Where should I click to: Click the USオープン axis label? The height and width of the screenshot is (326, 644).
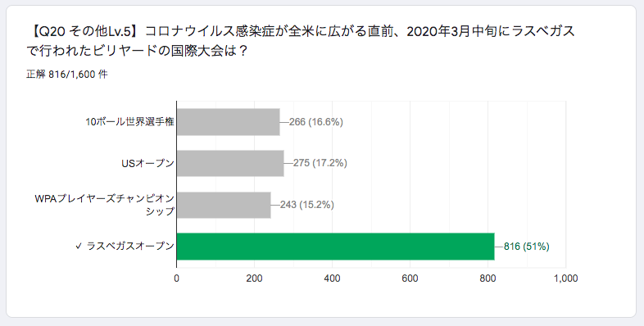pos(147,164)
